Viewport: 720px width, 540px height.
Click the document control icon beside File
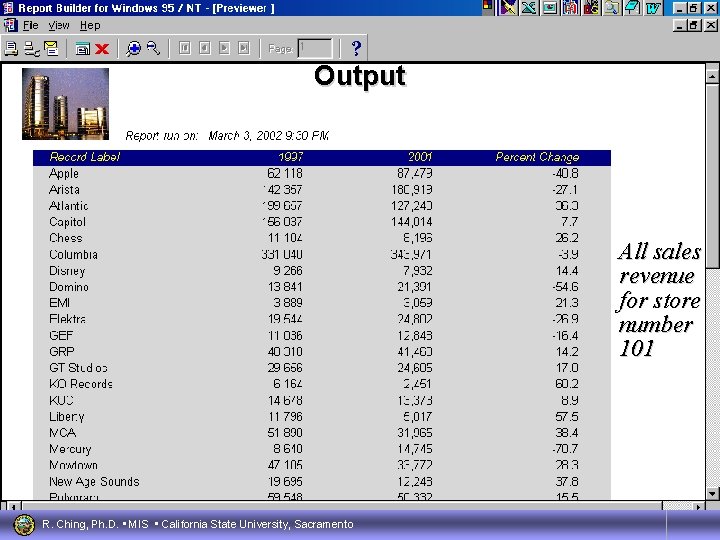[10, 25]
